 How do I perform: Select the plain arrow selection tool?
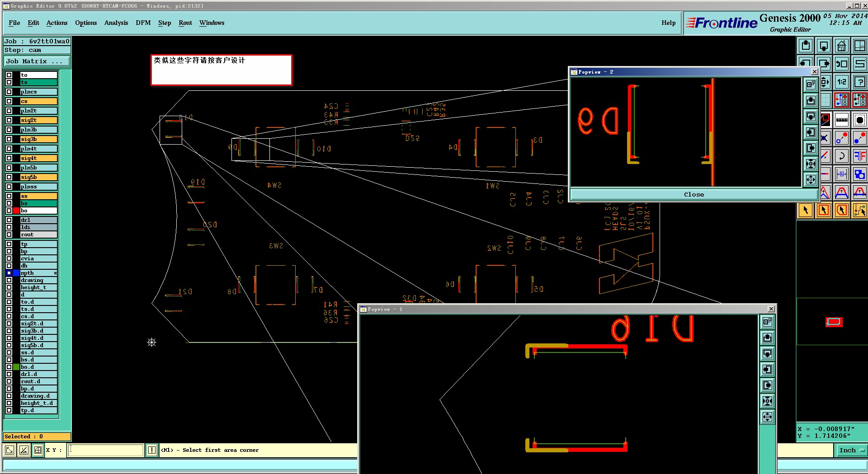coord(806,210)
